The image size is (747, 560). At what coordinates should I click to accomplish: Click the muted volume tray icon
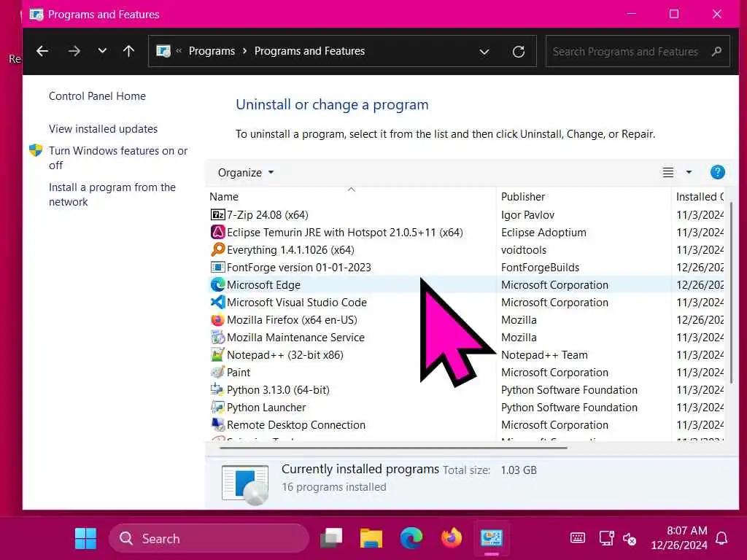630,539
